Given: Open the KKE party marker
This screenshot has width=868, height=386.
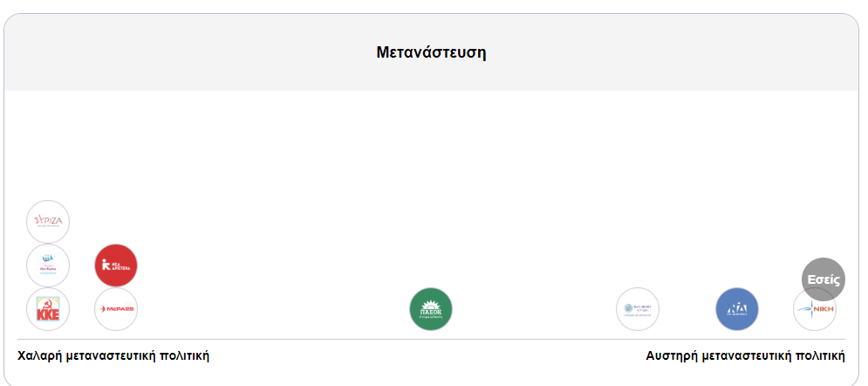Looking at the screenshot, I should click(x=48, y=309).
